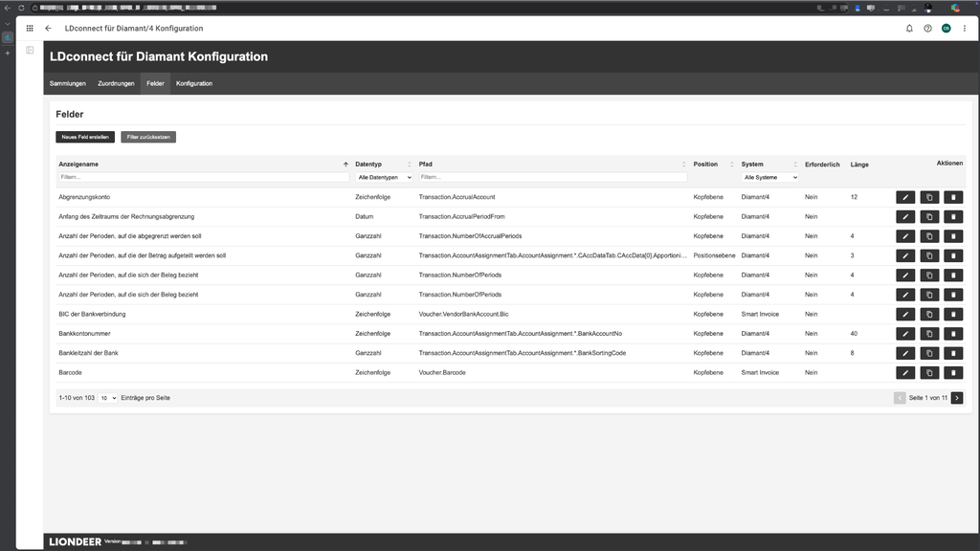Delete the Positionsebene row entry
Image resolution: width=980 pixels, height=551 pixels.
coord(953,255)
